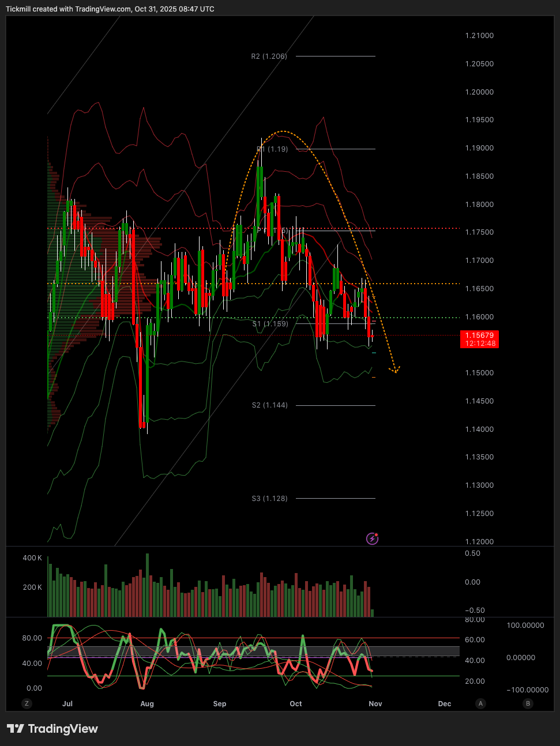
Task: Click the red current price label 1.15679
Action: (479, 339)
